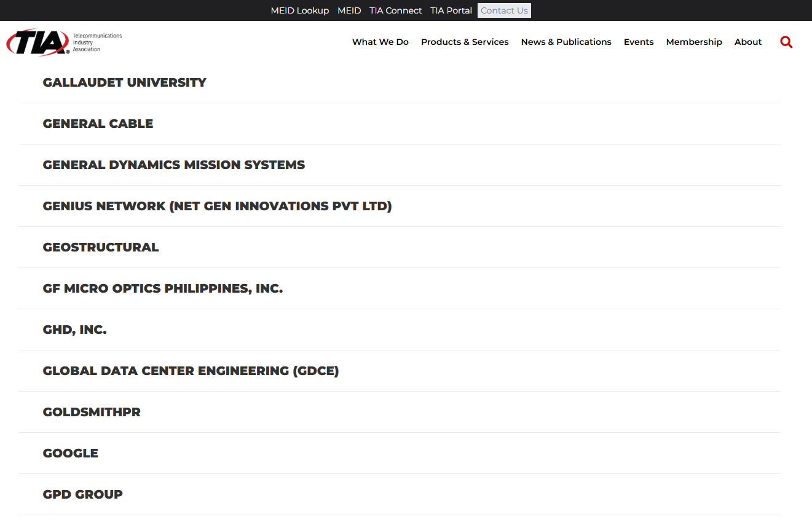This screenshot has width=812, height=522.
Task: Click the MEID Lookup link
Action: pyautogui.click(x=299, y=10)
